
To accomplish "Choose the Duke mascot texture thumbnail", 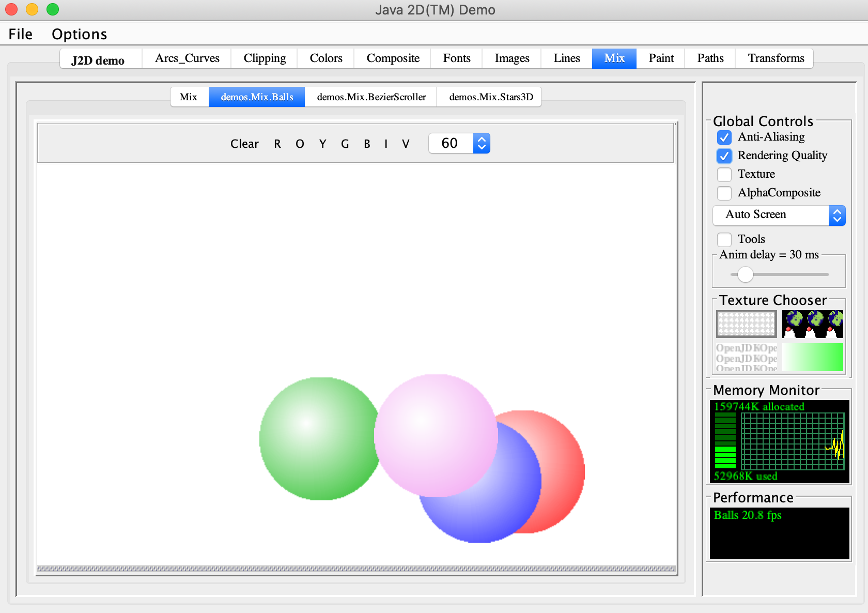I will tap(812, 324).
